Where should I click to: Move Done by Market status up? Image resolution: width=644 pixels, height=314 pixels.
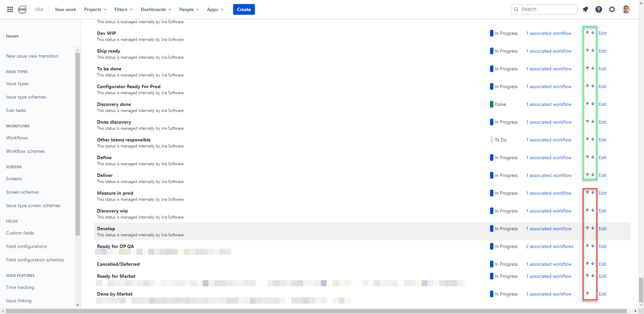[x=587, y=294]
